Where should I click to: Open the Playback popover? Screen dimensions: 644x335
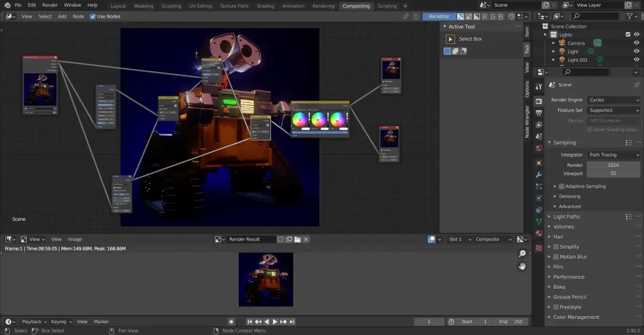point(34,322)
